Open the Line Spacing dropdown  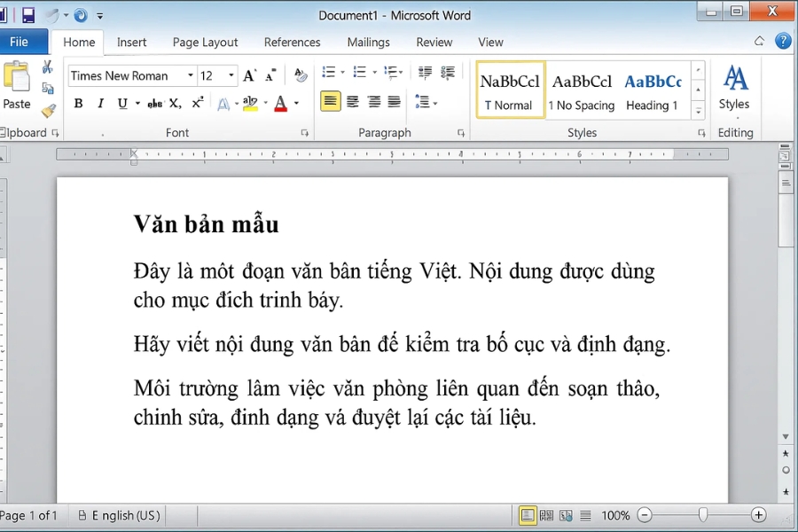pyautogui.click(x=422, y=103)
